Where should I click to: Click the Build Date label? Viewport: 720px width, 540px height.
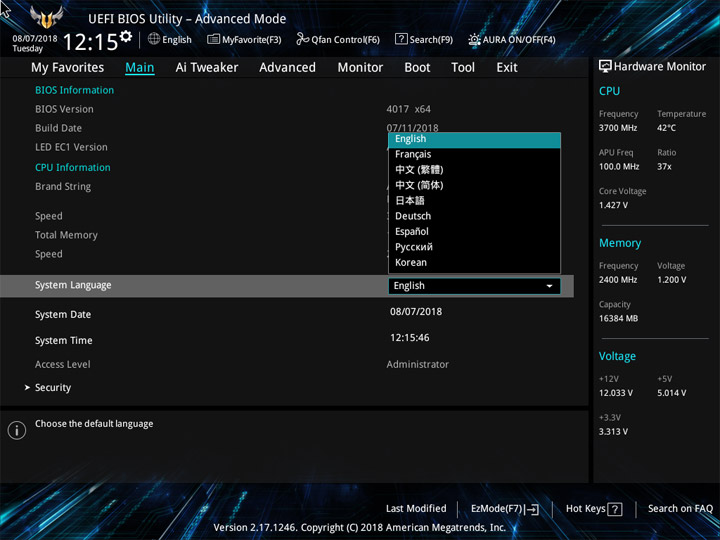pos(58,128)
